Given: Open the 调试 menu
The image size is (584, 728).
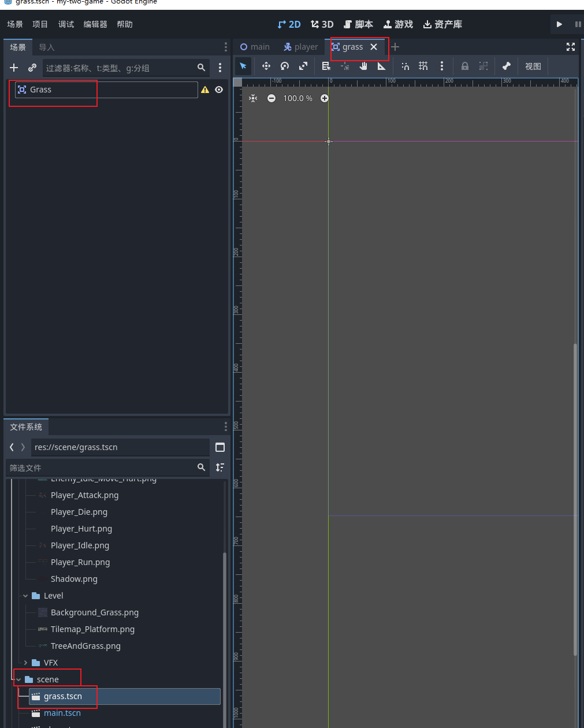Looking at the screenshot, I should (66, 24).
